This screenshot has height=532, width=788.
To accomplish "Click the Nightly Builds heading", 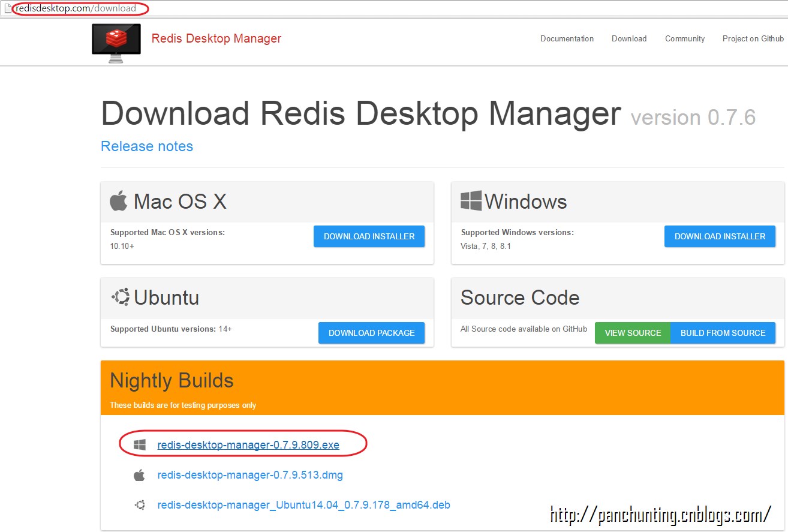I will pyautogui.click(x=172, y=380).
